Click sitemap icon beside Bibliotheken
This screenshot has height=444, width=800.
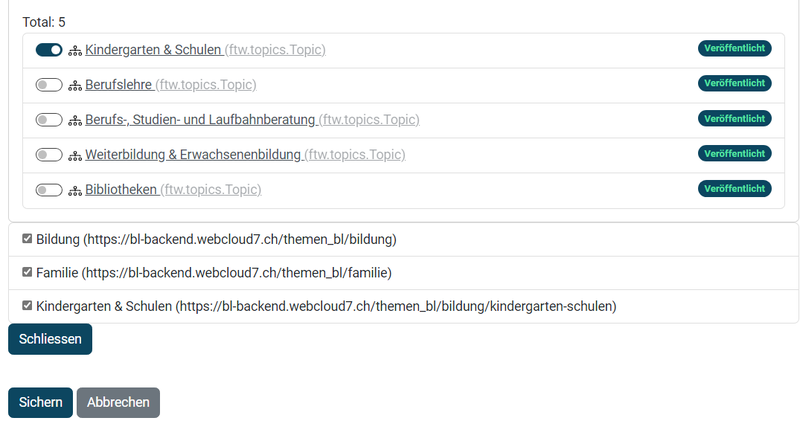pyautogui.click(x=75, y=191)
